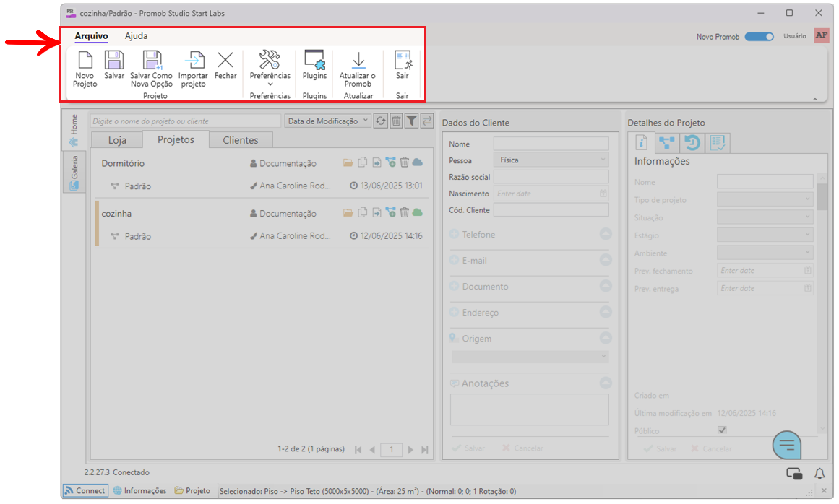This screenshot has width=839, height=504.
Task: Open the Ambiente dropdown
Action: pyautogui.click(x=765, y=252)
